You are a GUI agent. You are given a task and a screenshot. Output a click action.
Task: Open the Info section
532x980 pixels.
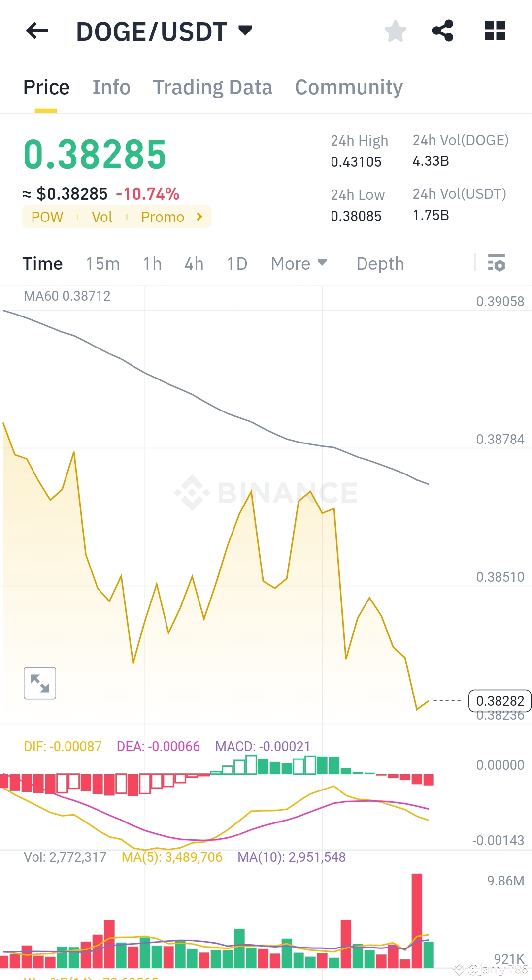point(111,87)
